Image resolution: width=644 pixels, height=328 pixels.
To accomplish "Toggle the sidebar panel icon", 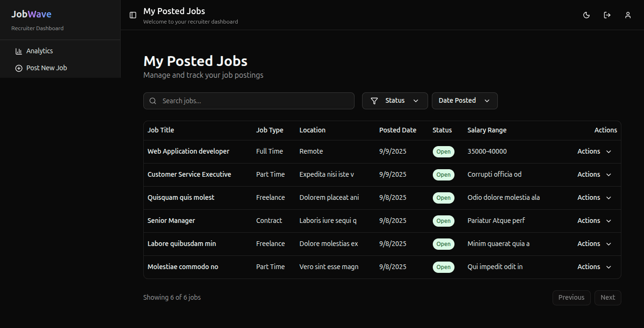I will 133,15.
